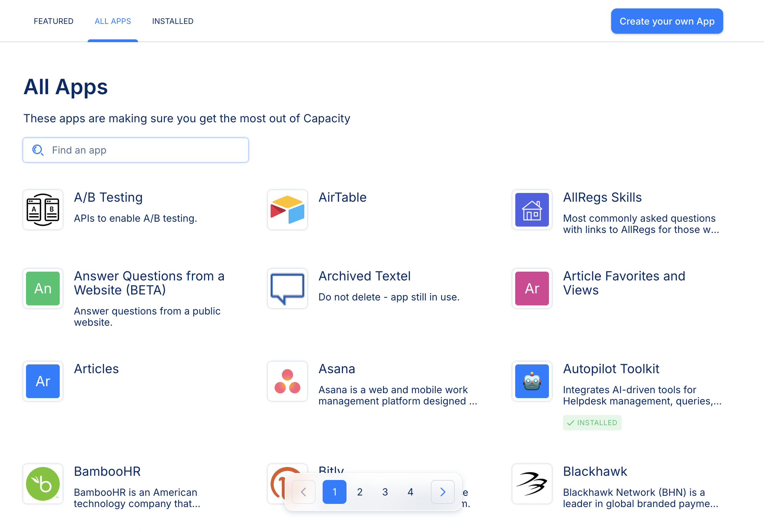Click the previous page left chevron
Image resolution: width=764 pixels, height=532 pixels.
click(304, 492)
